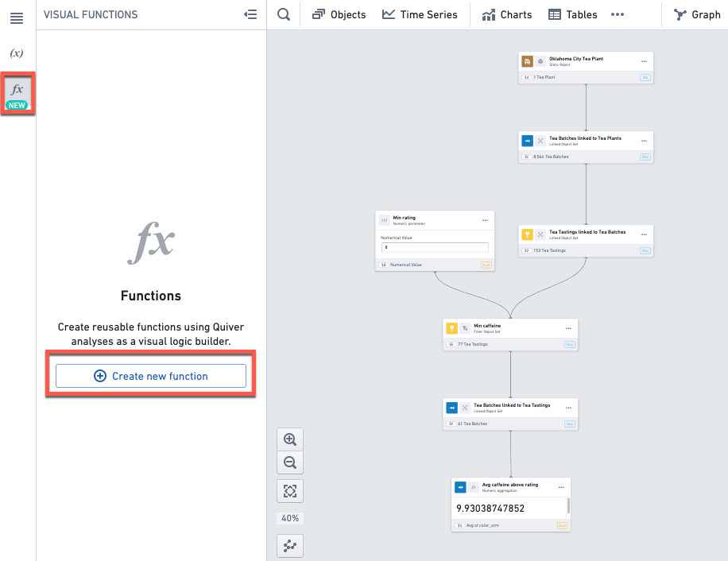Screen dimensions: 728x561
Task: Click '153 Tea Tastings' count text
Action: [549, 250]
